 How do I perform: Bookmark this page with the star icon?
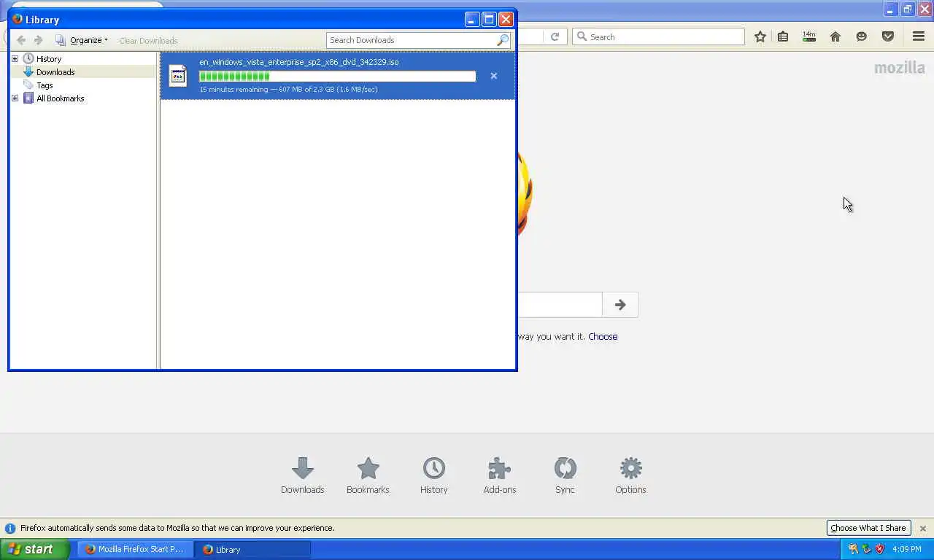pos(760,36)
